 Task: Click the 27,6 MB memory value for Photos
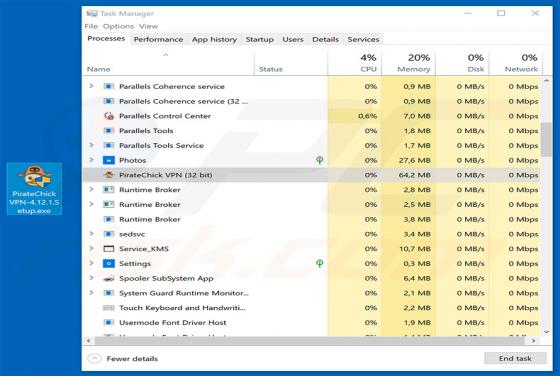coord(414,160)
